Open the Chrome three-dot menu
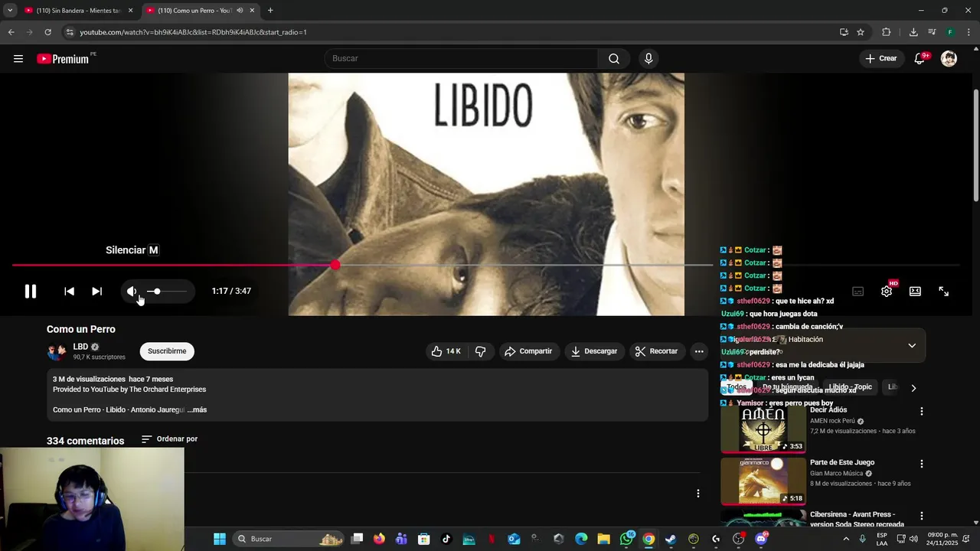Viewport: 980px width, 551px height. point(969,32)
